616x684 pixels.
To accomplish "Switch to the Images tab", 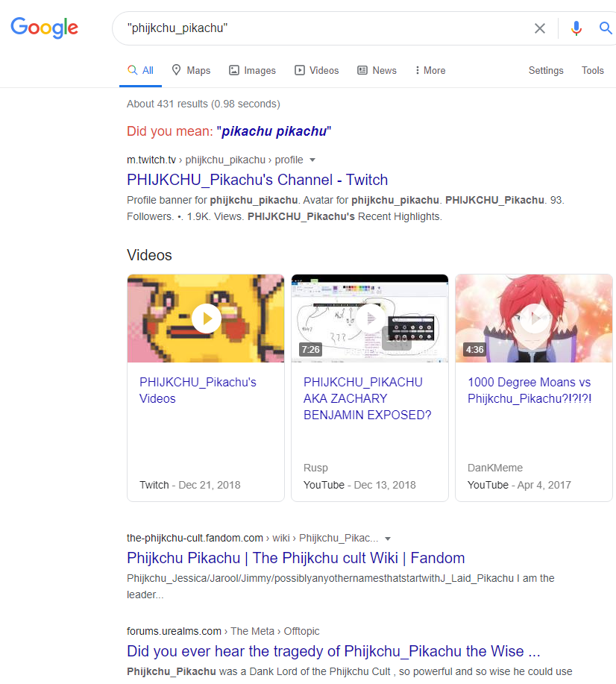I will (253, 70).
